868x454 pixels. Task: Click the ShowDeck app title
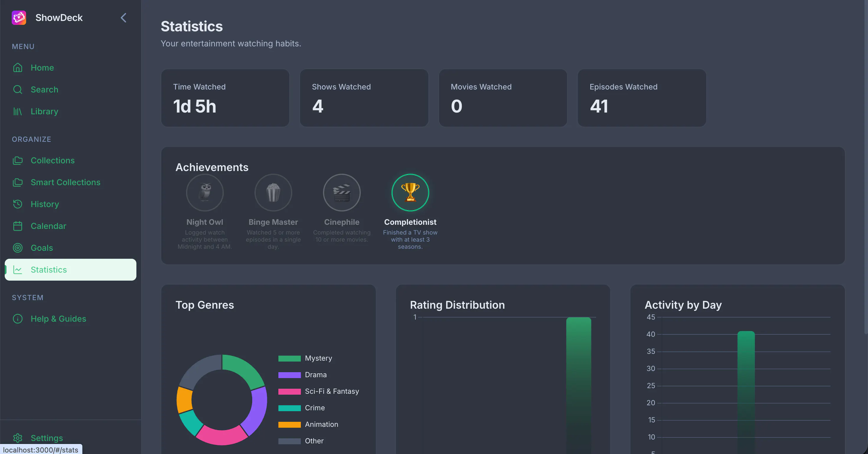click(59, 17)
